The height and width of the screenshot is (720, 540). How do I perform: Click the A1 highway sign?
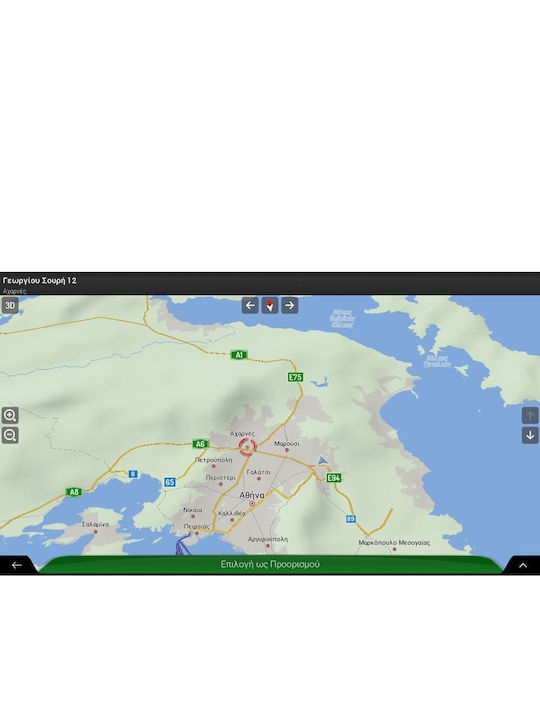tap(239, 354)
